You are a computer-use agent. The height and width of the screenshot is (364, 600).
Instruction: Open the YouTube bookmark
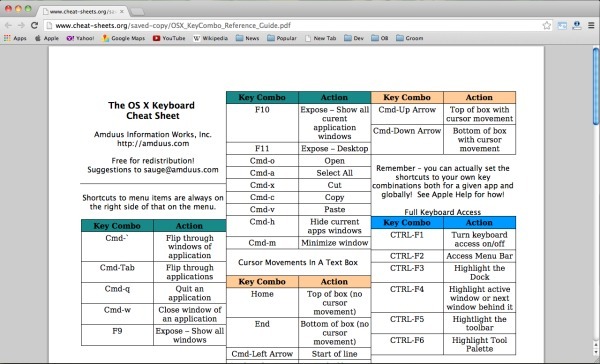[169, 38]
